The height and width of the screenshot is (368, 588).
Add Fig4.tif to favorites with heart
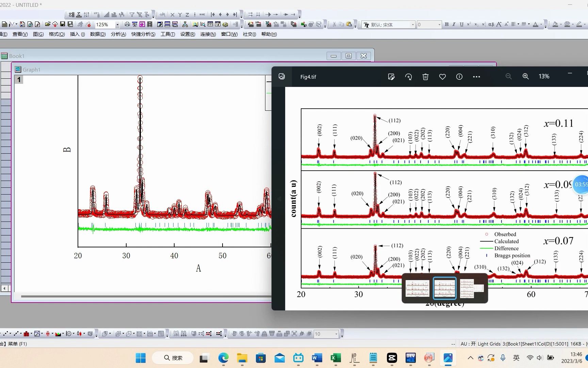(x=442, y=77)
